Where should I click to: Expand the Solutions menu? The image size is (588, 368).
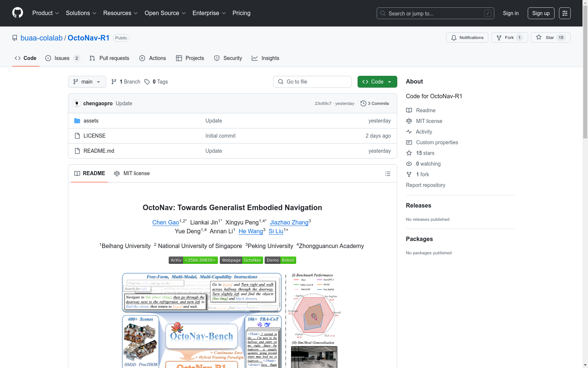pyautogui.click(x=81, y=13)
